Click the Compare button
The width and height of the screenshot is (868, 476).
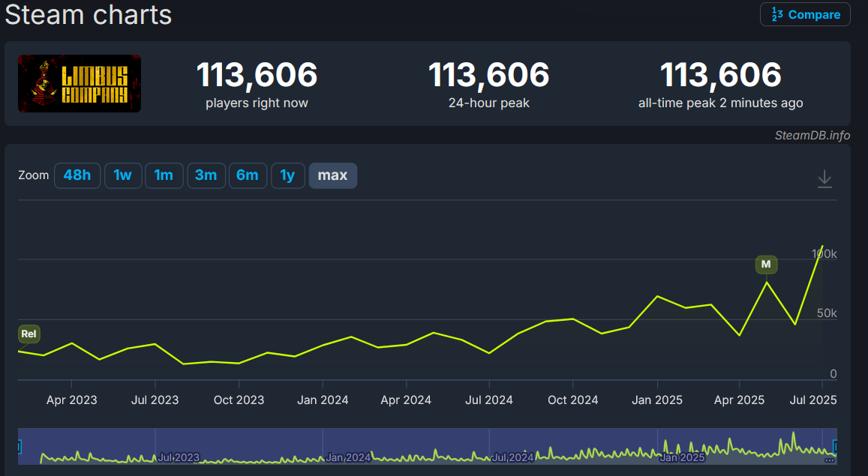pos(805,14)
